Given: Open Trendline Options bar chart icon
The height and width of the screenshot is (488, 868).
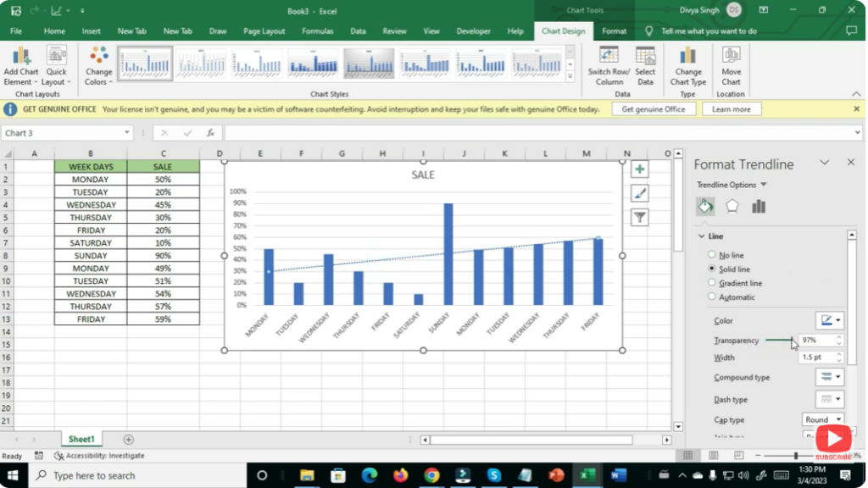Looking at the screenshot, I should pyautogui.click(x=759, y=206).
